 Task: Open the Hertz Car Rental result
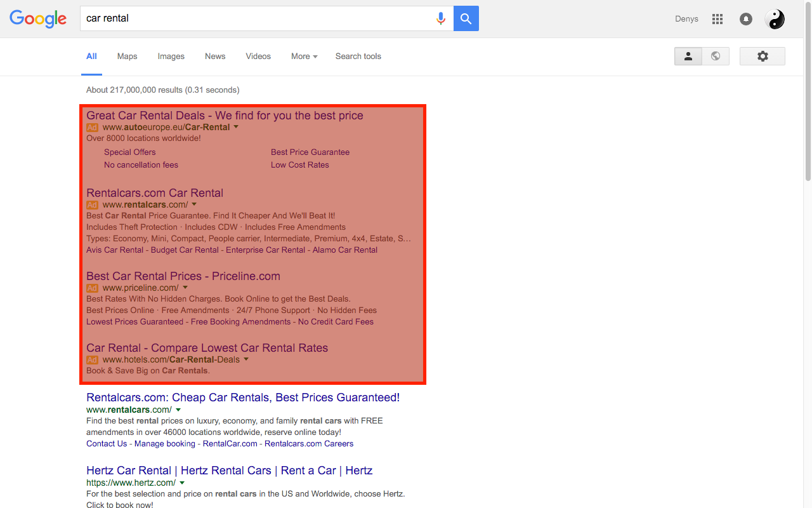point(230,471)
